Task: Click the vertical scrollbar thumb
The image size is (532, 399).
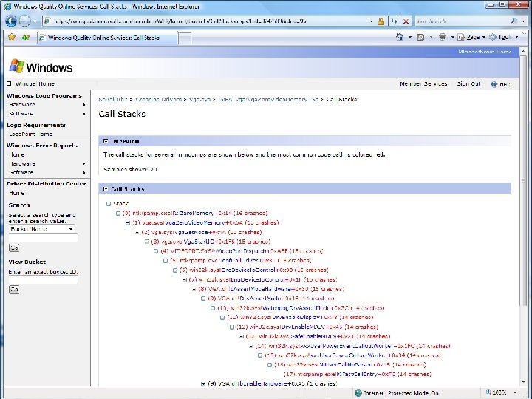Action: click(523, 181)
